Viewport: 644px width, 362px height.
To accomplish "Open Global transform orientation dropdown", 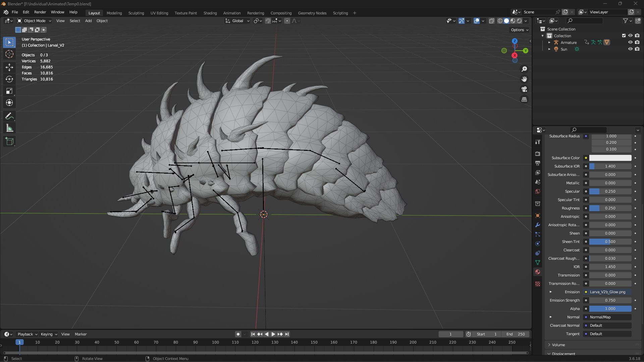I will (x=237, y=21).
